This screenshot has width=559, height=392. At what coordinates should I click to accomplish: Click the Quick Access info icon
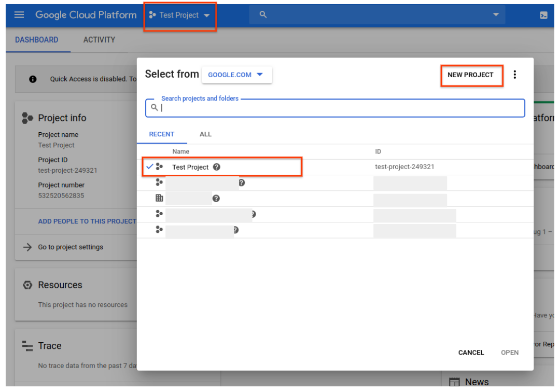(x=33, y=79)
